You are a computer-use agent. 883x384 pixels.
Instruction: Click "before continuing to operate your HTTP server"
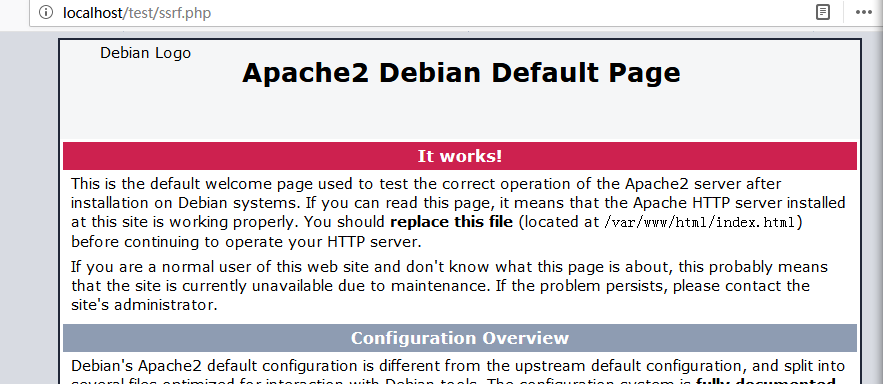246,242
